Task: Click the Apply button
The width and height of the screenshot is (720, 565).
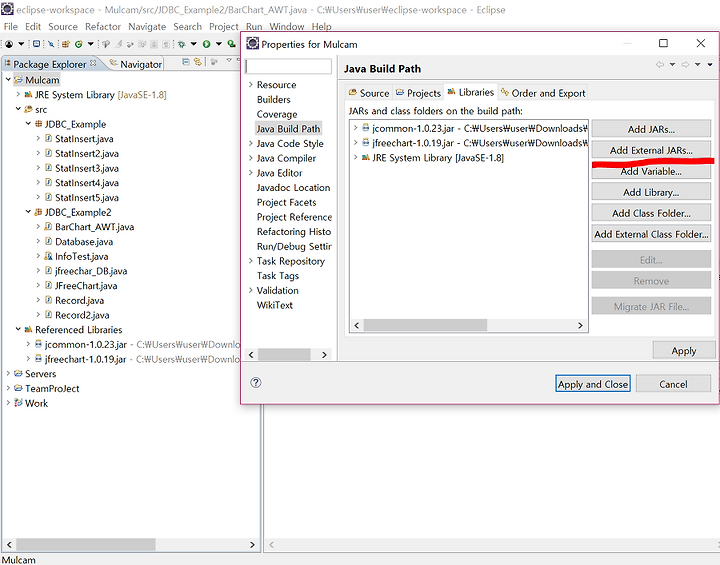Action: click(684, 350)
